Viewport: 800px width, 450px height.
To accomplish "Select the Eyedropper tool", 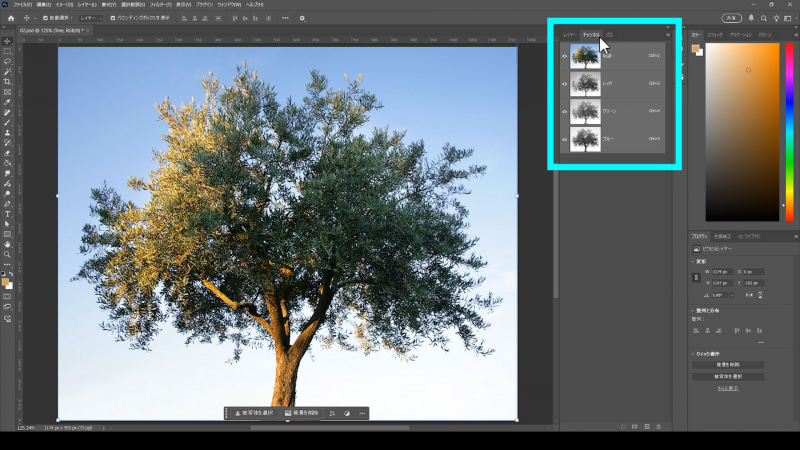I will [7, 102].
